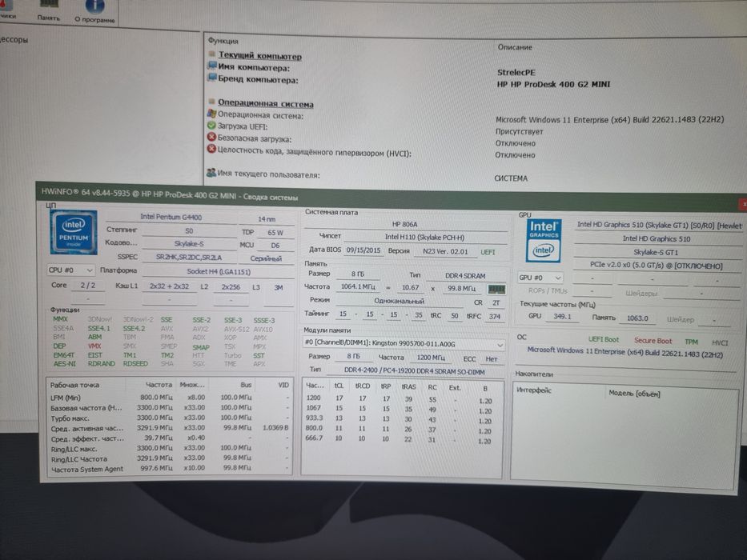This screenshot has width=747, height=560.
Task: Click the TPM status label
Action: click(x=691, y=342)
